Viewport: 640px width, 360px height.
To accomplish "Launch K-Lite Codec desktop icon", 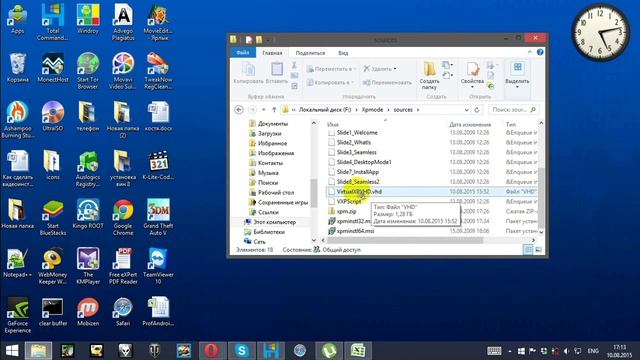I will [x=158, y=165].
